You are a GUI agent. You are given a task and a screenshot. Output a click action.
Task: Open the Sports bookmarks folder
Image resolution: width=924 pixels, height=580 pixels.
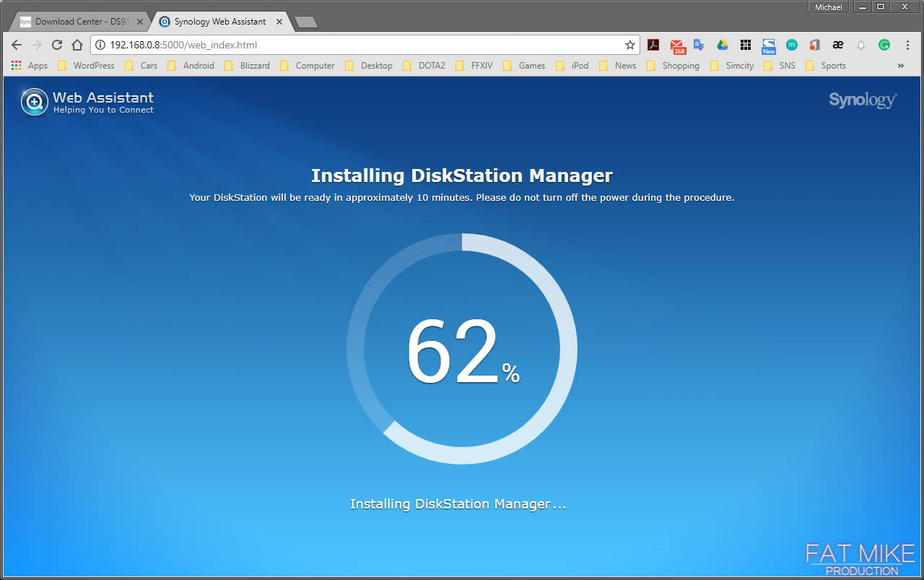pyautogui.click(x=825, y=66)
